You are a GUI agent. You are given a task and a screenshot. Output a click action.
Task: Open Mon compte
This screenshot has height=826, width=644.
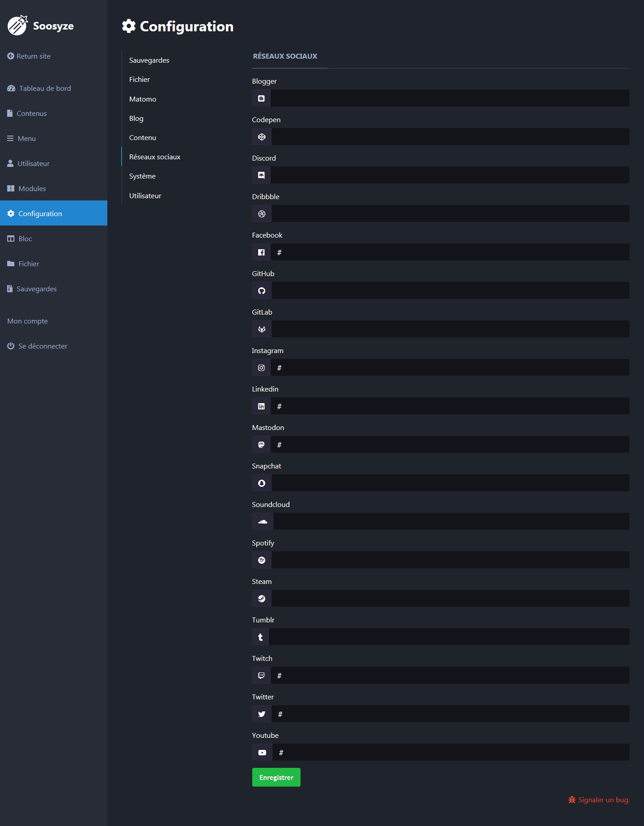28,321
